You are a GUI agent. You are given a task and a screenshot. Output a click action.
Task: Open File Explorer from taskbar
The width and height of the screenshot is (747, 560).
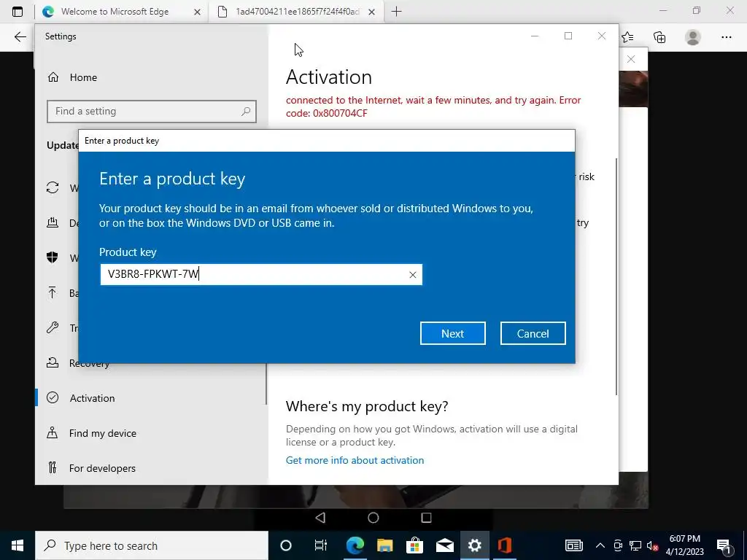point(385,545)
